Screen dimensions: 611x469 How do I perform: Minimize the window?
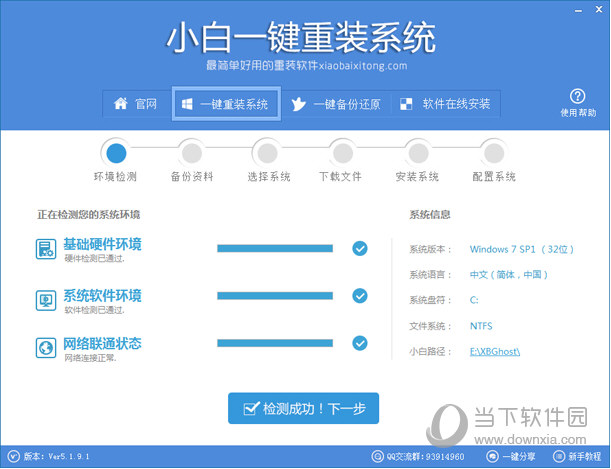(578, 11)
